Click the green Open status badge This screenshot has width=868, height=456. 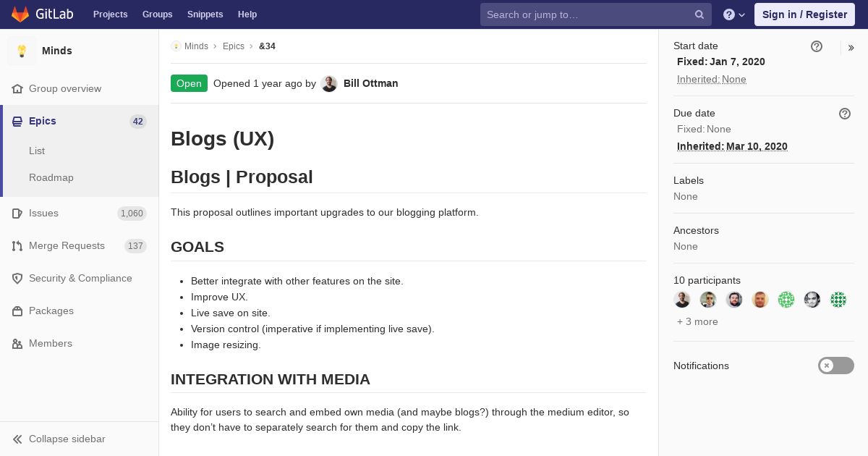[x=189, y=83]
